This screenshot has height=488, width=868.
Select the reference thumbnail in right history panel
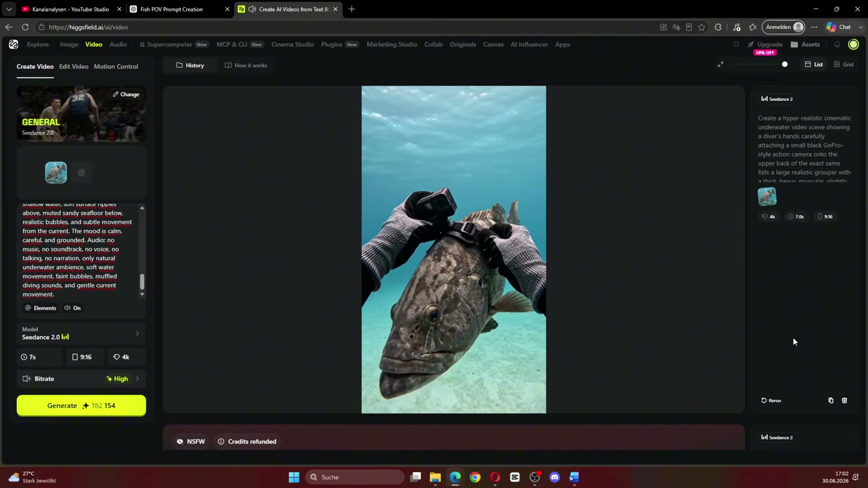coord(767,197)
